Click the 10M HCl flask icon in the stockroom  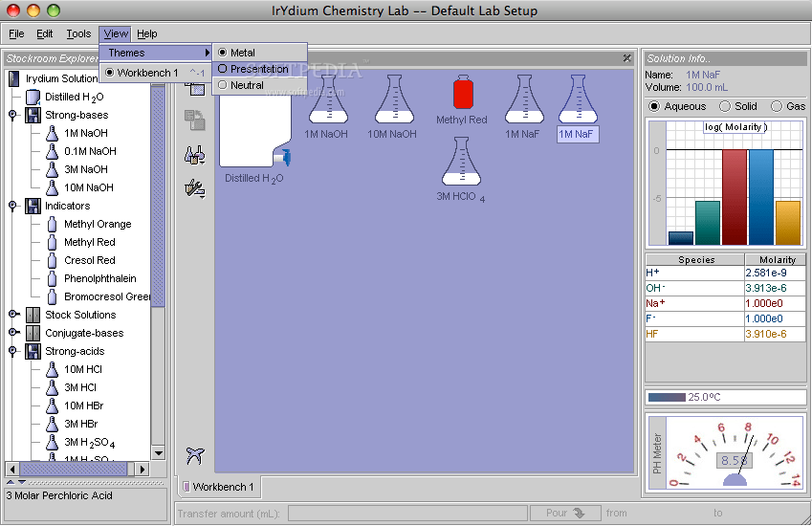[52, 369]
